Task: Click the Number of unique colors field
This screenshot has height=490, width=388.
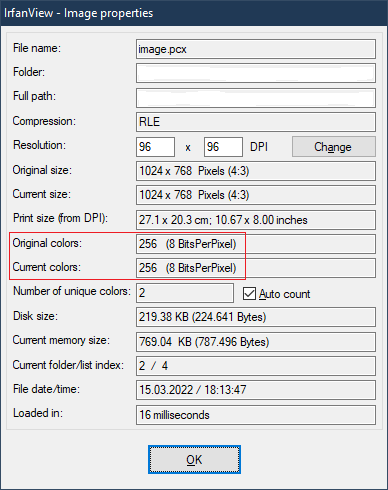Action: coord(185,293)
